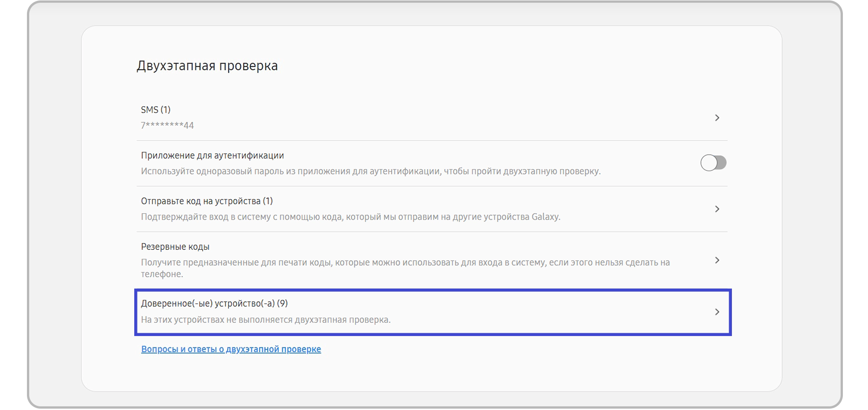868x410 pixels.
Task: Click the 'Приложение для аутентификации' label
Action: point(212,155)
